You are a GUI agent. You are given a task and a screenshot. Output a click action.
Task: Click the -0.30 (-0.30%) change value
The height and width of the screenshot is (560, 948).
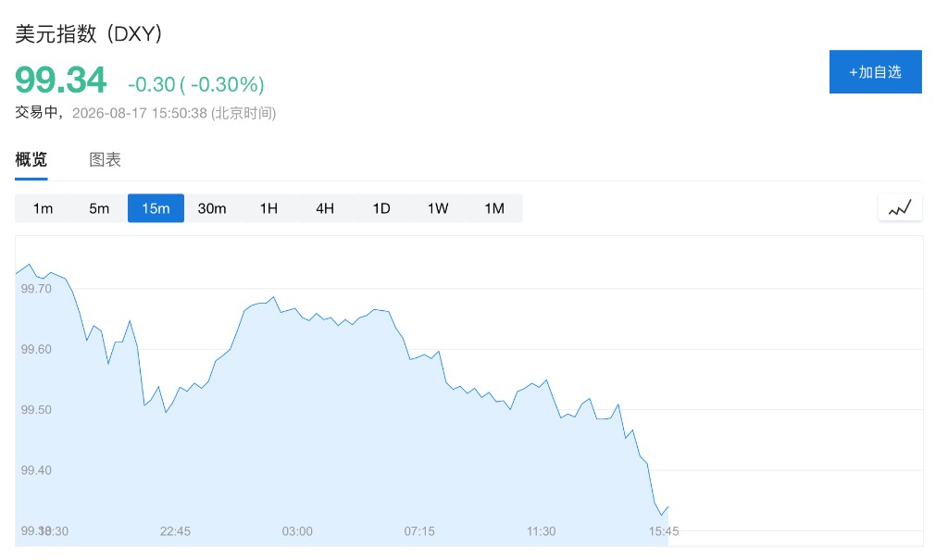coord(196,84)
